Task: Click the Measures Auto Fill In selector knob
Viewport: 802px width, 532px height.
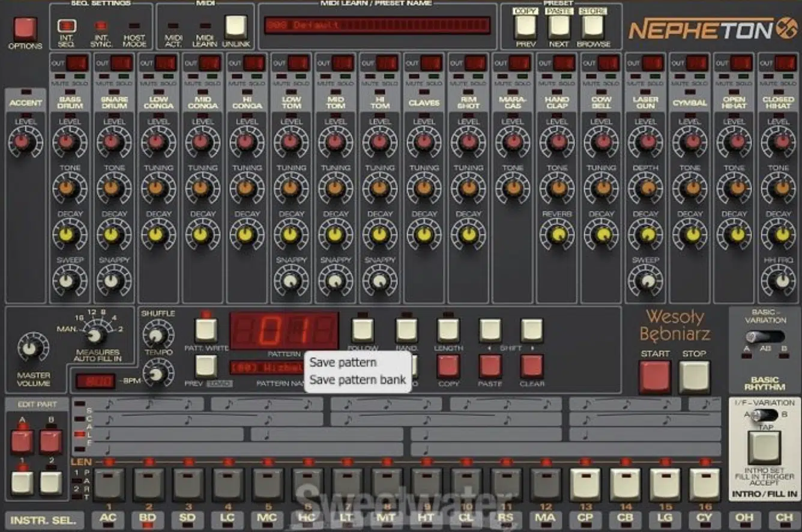Action: click(x=93, y=335)
